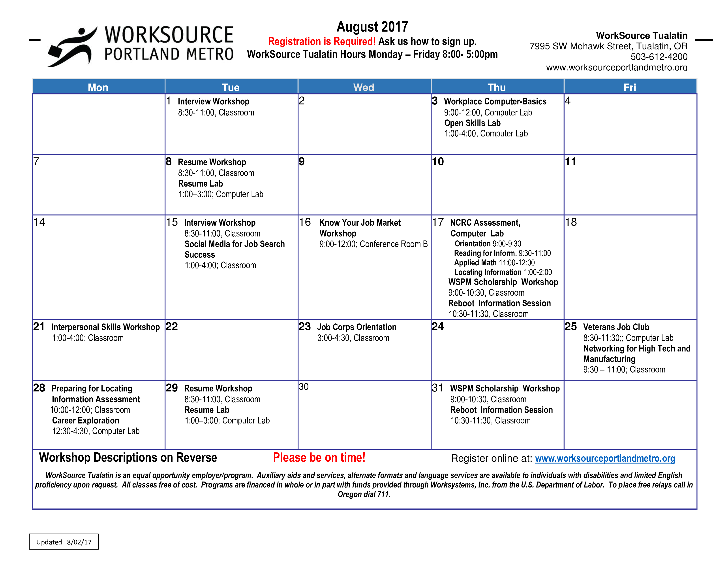Select Workplace Computer-Basics on August 3
This screenshot has height=563, width=728.
click(495, 101)
